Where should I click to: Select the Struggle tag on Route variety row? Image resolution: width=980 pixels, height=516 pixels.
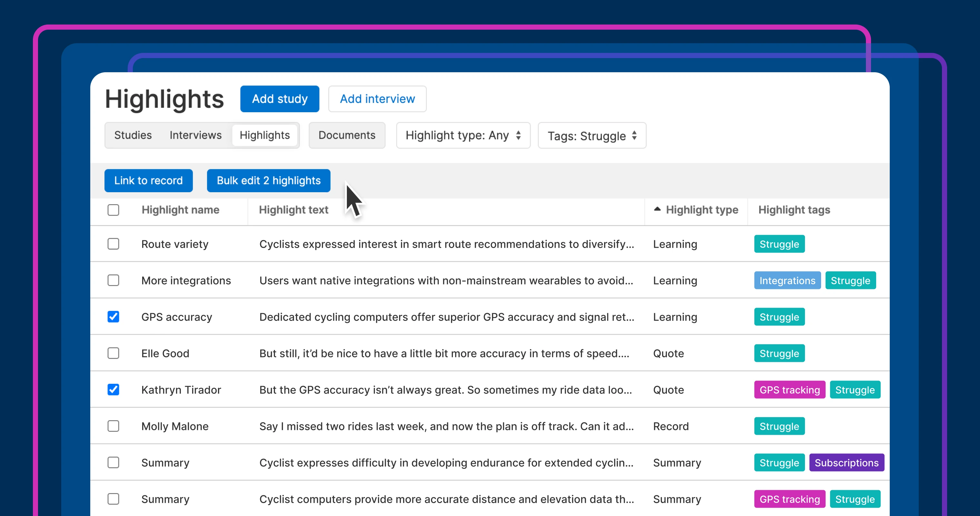(x=779, y=244)
